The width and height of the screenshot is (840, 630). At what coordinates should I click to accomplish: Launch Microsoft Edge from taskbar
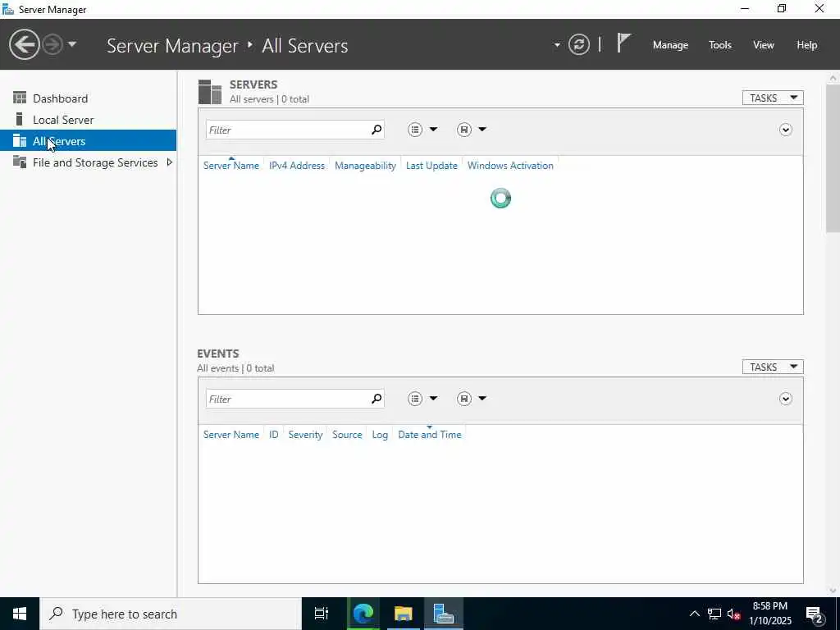click(363, 614)
